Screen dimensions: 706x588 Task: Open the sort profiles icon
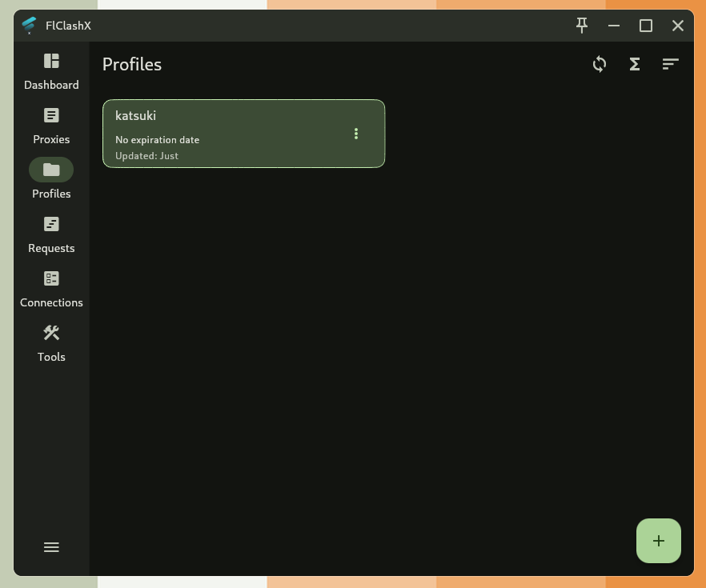pos(670,64)
